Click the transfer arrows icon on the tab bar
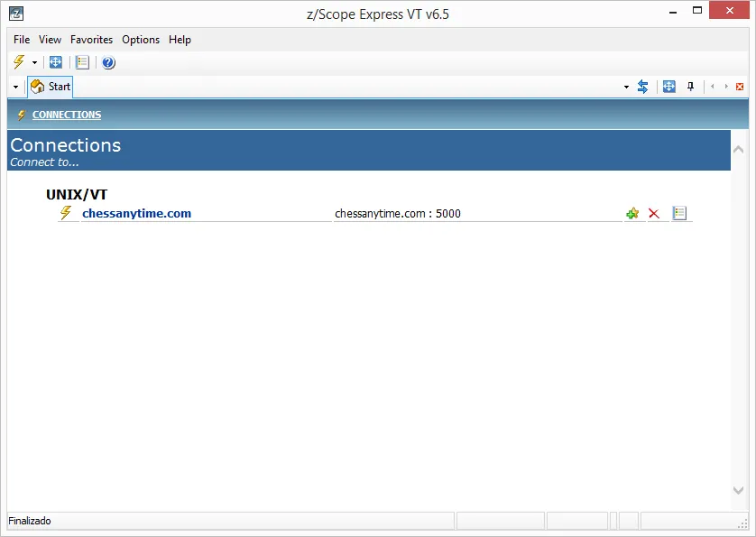The height and width of the screenshot is (537, 756). [642, 87]
